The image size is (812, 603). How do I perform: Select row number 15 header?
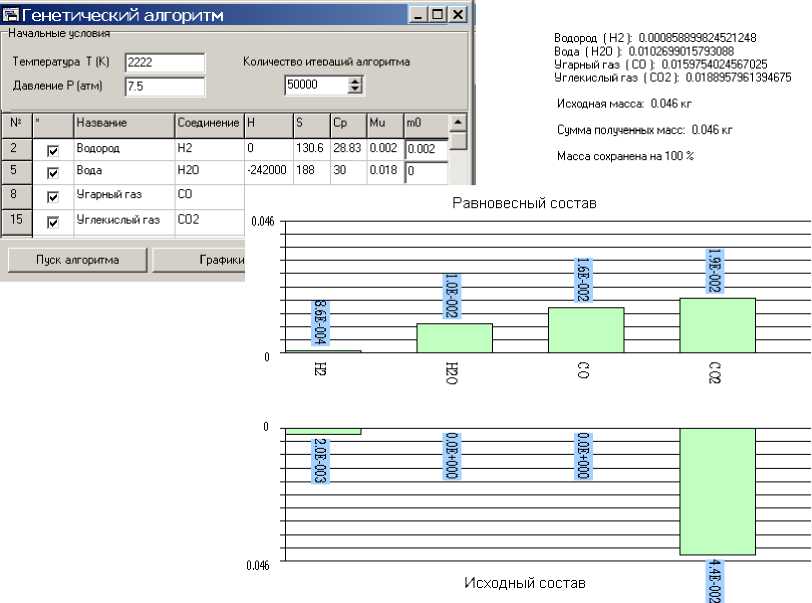[x=17, y=221]
